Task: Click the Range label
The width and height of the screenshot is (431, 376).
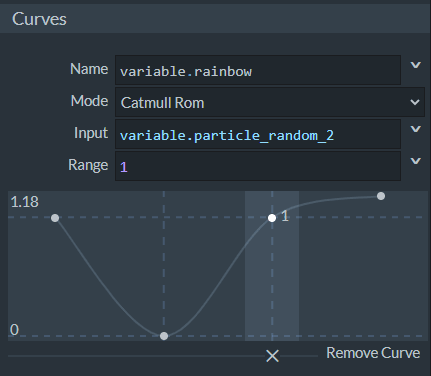Action: pyautogui.click(x=88, y=165)
